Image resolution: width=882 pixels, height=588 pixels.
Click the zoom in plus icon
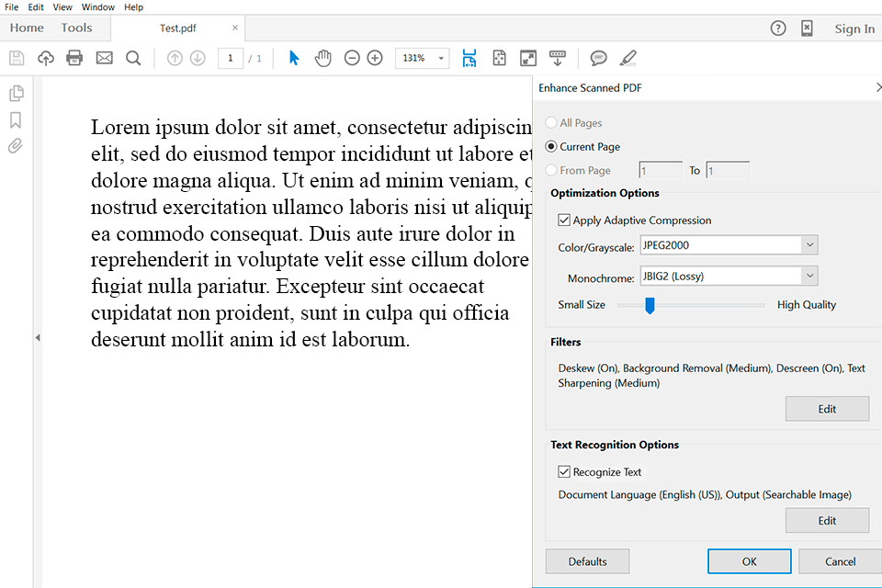click(x=375, y=58)
